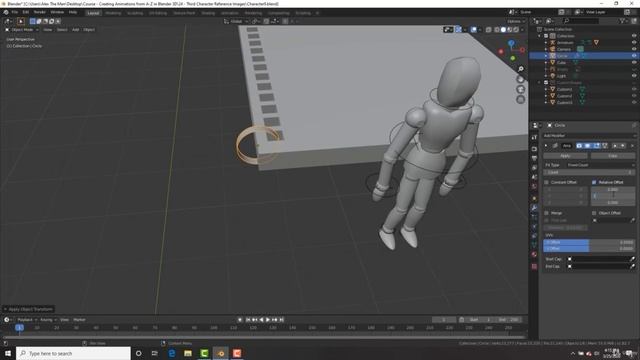Open the Fit Type dropdown
Screen dimensions: 640x360
click(x=601, y=165)
